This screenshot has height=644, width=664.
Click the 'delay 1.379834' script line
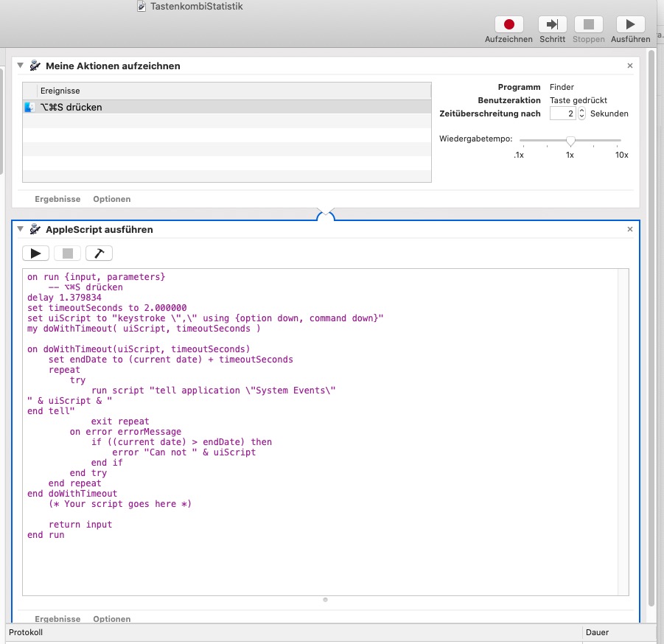[x=64, y=297]
